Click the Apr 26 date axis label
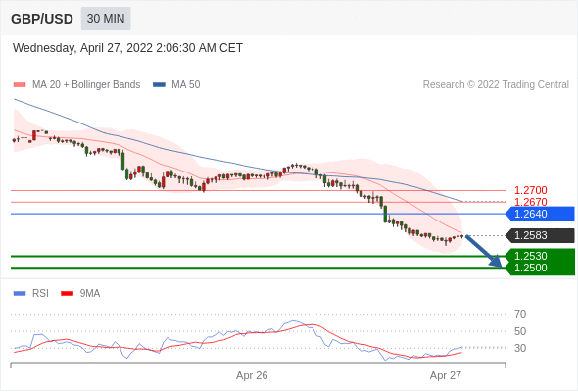The image size is (578, 392). click(252, 375)
